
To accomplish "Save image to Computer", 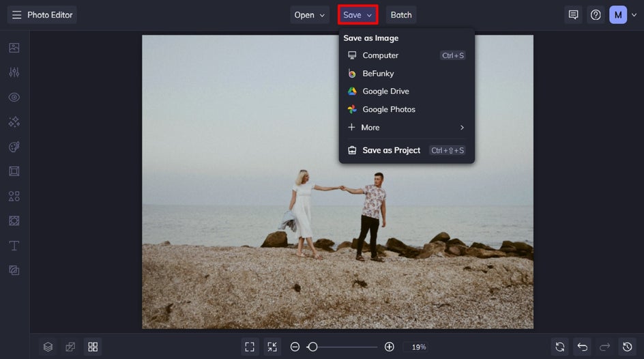I will 407,55.
